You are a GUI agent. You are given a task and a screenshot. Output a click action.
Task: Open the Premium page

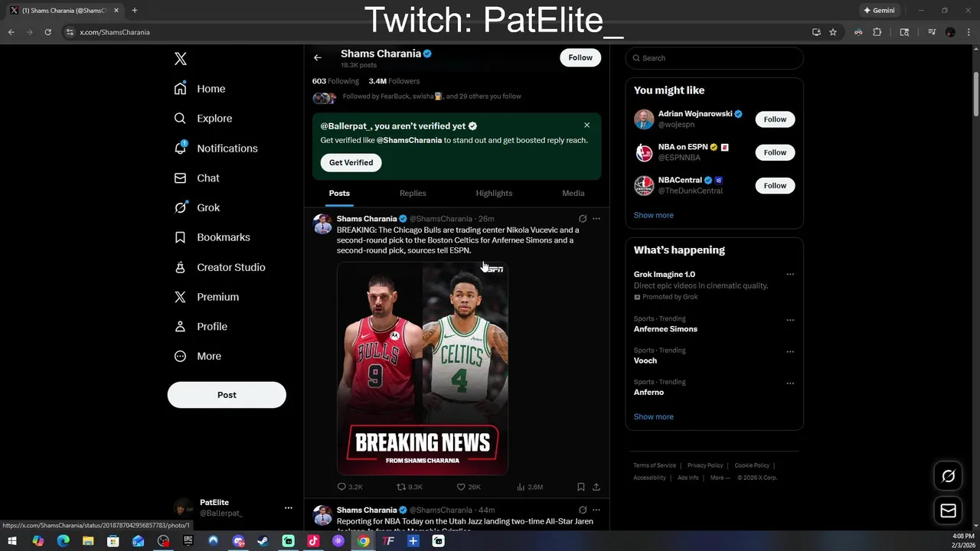[207, 297]
